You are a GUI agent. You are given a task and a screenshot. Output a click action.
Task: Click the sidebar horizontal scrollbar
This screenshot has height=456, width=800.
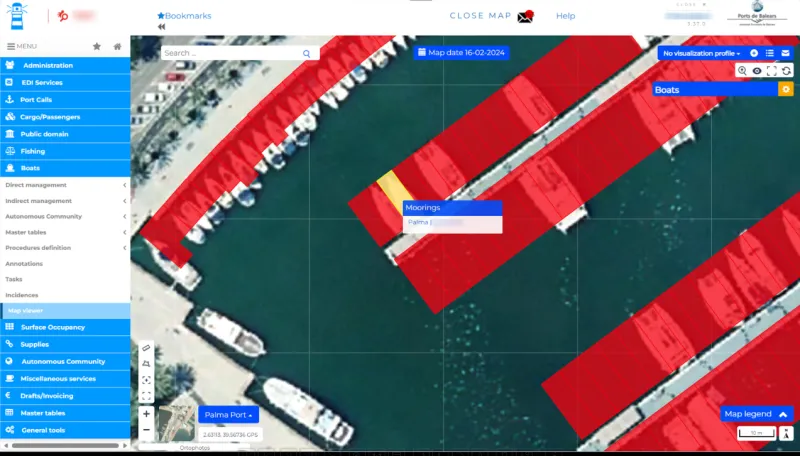pyautogui.click(x=65, y=446)
